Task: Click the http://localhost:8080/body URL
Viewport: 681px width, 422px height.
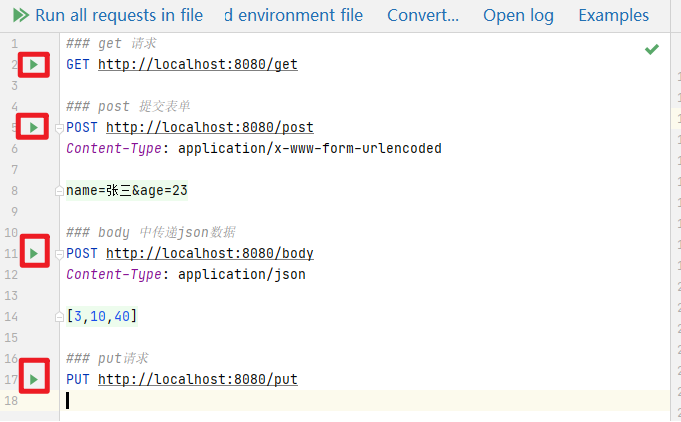Action: pyautogui.click(x=209, y=254)
